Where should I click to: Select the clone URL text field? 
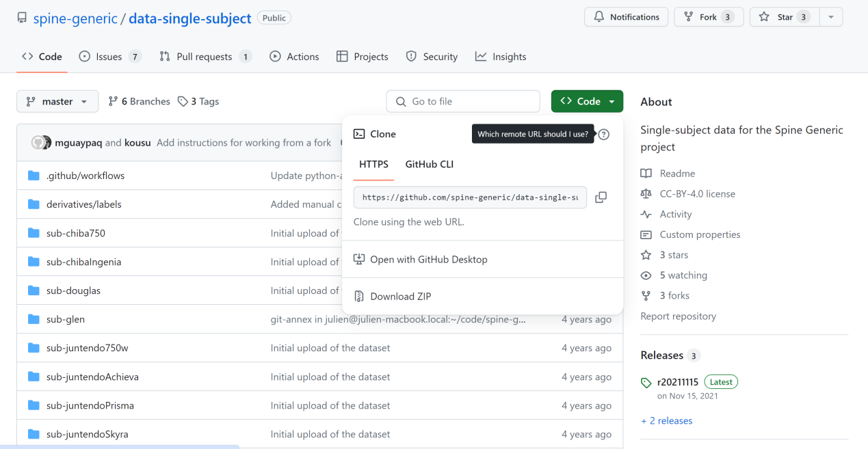[470, 198]
